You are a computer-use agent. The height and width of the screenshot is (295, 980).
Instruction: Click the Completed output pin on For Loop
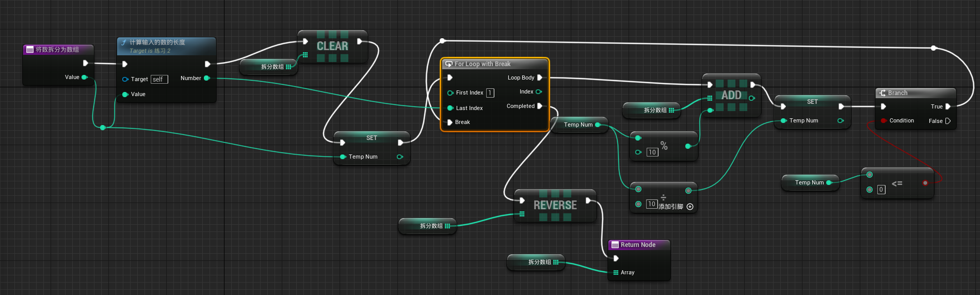pos(540,106)
